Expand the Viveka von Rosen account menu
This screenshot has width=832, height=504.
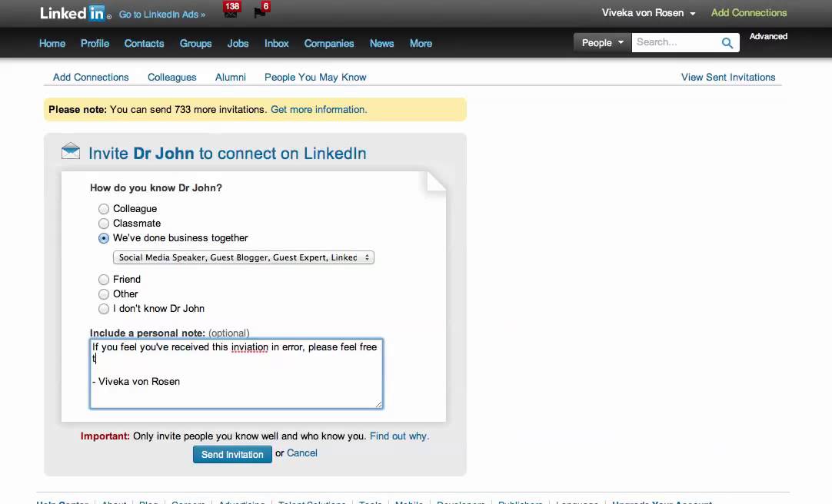648,13
